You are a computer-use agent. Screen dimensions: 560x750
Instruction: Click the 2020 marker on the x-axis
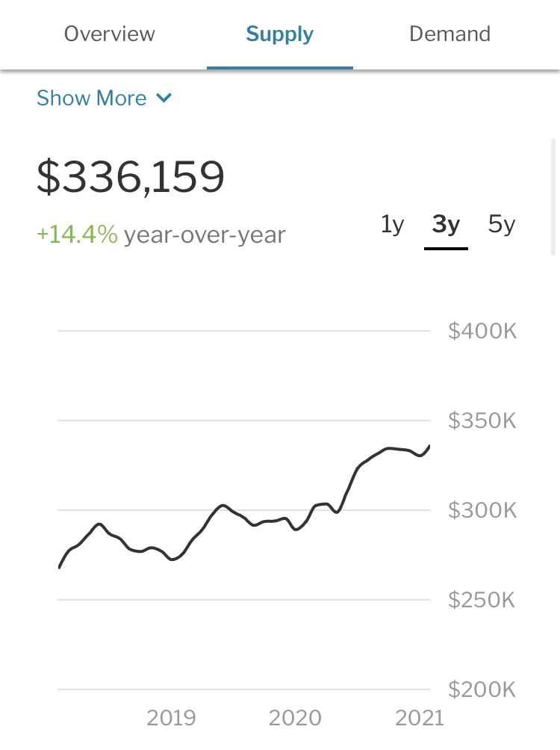(294, 719)
